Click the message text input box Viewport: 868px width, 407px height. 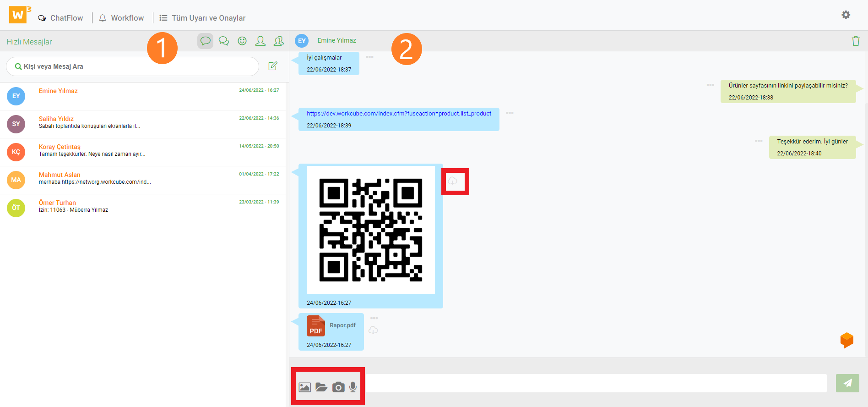pos(596,383)
